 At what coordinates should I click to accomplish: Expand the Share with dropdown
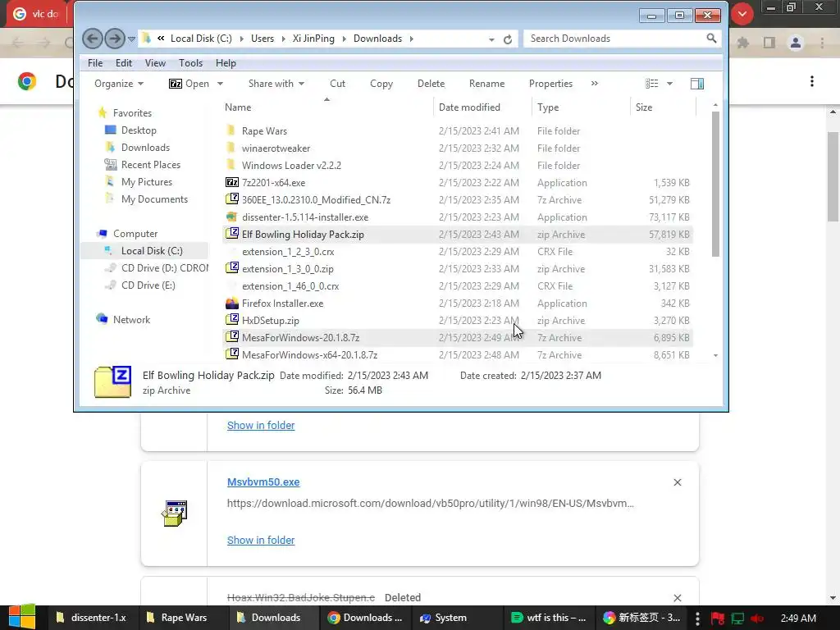point(276,84)
